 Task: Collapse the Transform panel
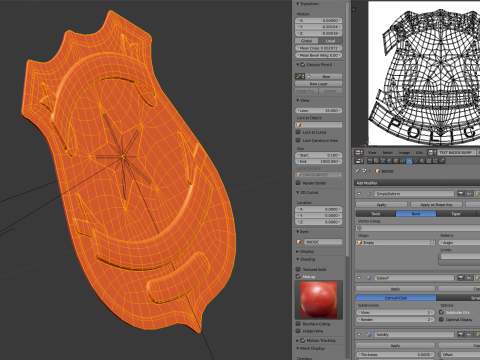[298, 4]
